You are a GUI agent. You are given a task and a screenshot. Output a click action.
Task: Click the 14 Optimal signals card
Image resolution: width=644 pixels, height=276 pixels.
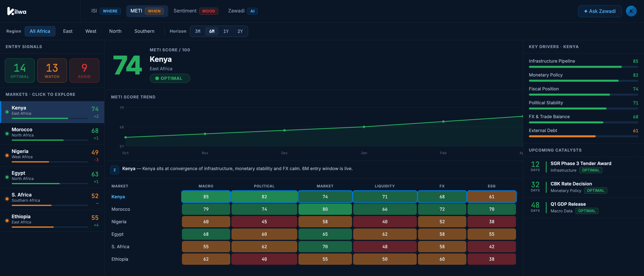(20, 71)
